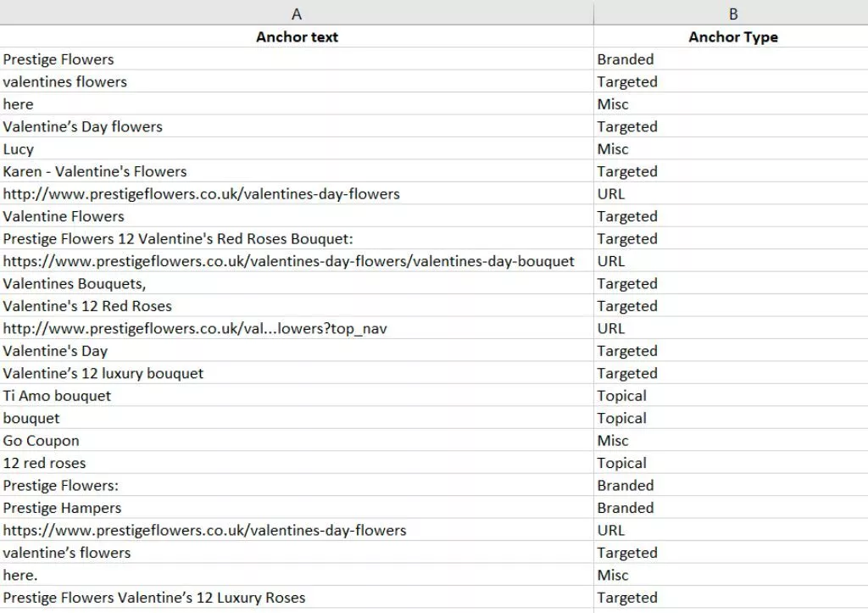Click the "Targeted" type beside "Valentines Bouquets,"
The height and width of the screenshot is (613, 868).
[x=627, y=284]
